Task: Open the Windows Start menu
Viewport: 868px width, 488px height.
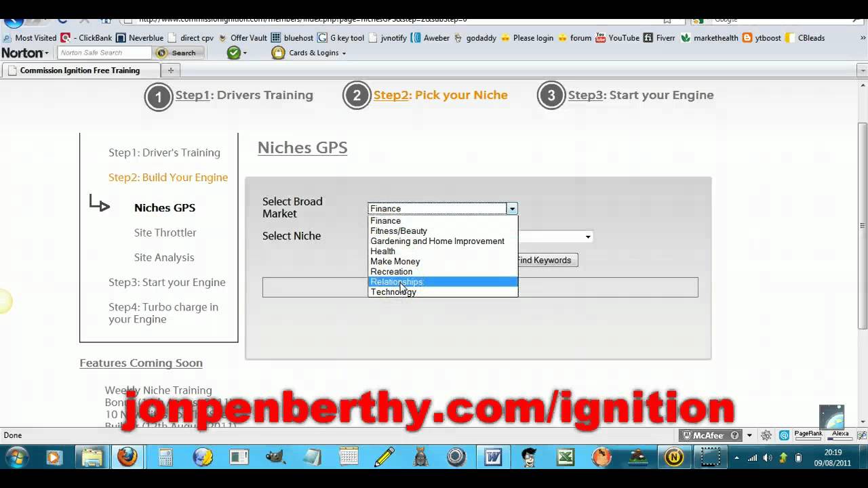Action: [15, 457]
